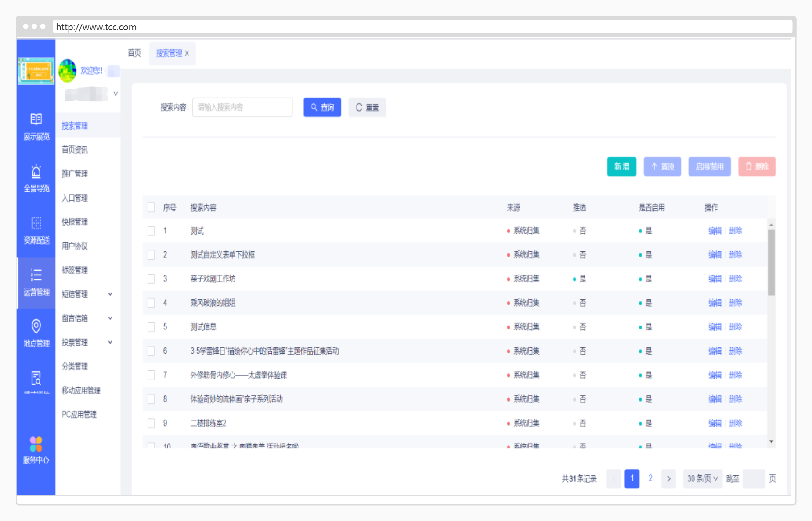
Task: Check the row 6 学雷锋 checkbox
Action: (x=151, y=351)
